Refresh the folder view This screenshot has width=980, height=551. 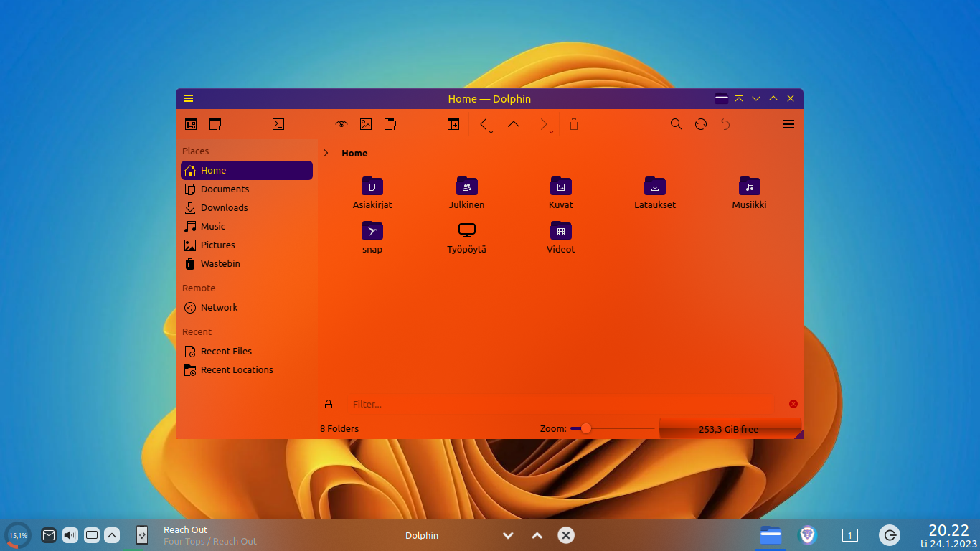click(701, 124)
